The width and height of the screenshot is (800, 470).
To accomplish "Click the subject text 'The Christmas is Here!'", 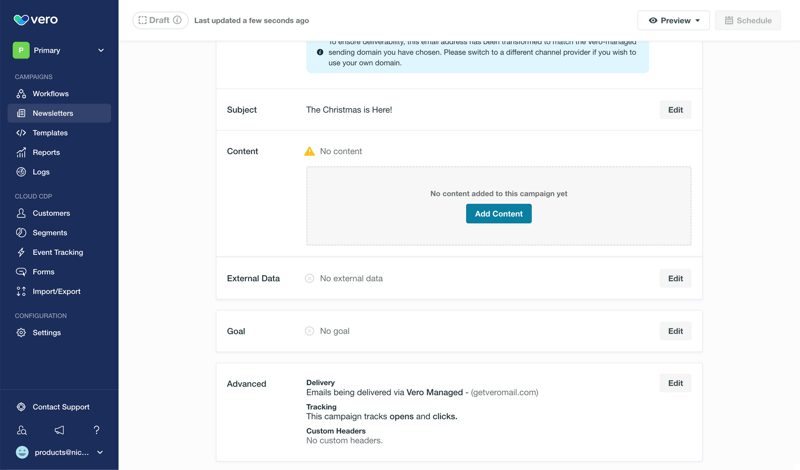I will tap(349, 110).
